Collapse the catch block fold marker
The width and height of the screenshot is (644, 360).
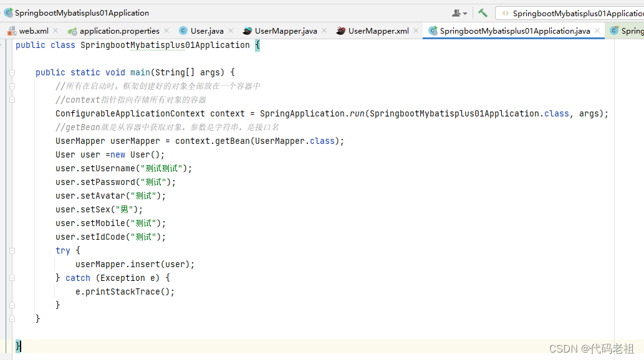click(x=12, y=278)
